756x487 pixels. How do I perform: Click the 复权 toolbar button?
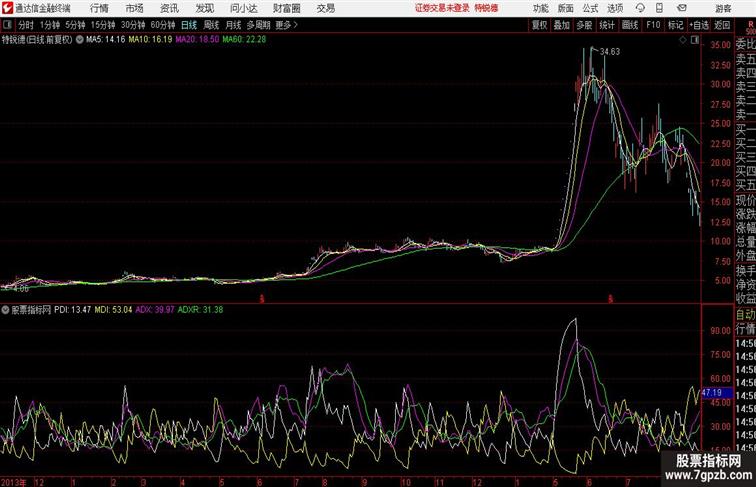pyautogui.click(x=539, y=25)
